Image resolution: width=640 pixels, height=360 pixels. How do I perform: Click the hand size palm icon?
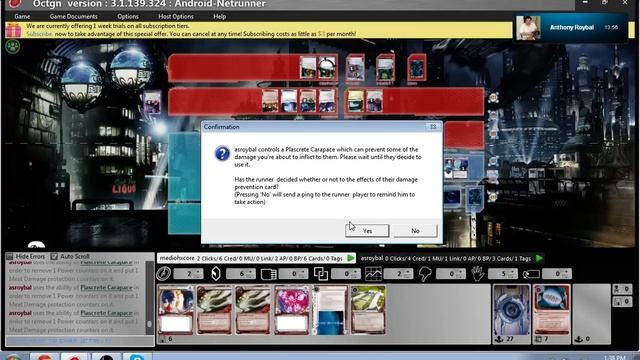coord(477,274)
